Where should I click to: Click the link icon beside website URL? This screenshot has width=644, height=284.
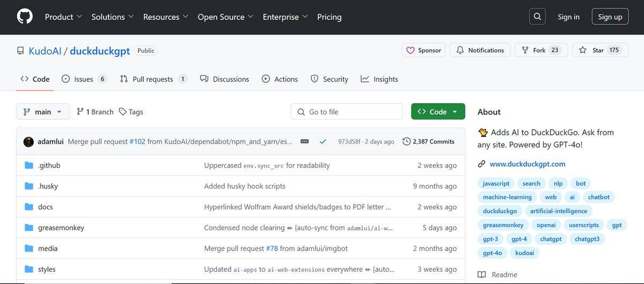pos(482,164)
